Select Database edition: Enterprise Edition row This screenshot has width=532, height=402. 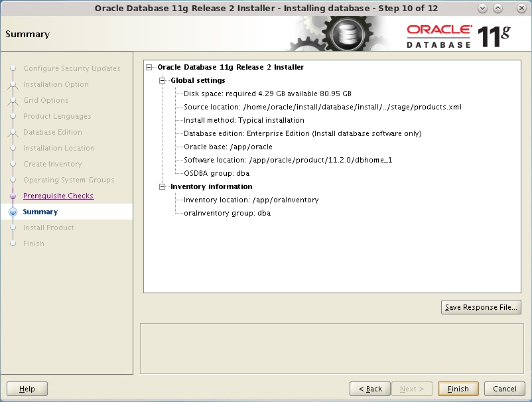[x=302, y=133]
